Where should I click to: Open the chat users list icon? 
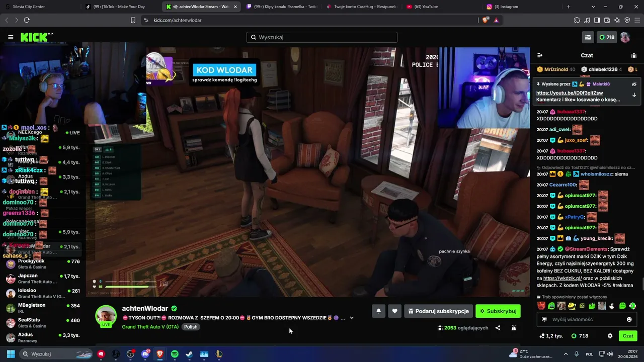pyautogui.click(x=634, y=55)
